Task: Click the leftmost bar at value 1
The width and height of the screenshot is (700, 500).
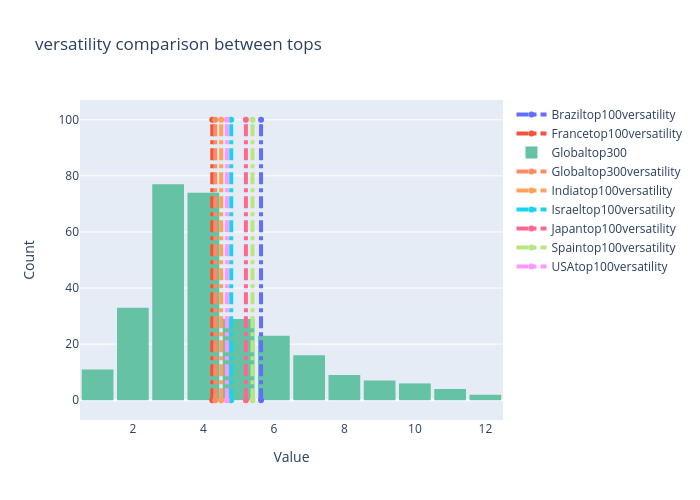Action: (x=97, y=385)
